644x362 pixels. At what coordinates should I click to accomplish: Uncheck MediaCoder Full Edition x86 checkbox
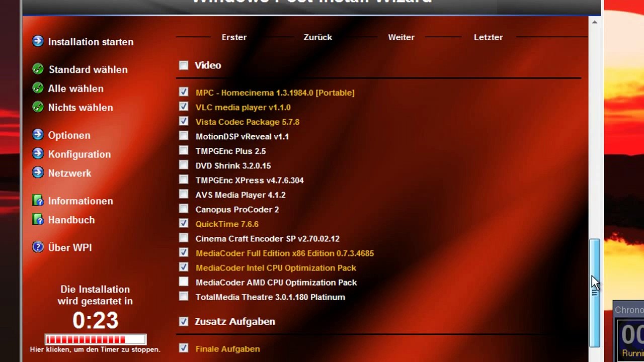coord(184,252)
